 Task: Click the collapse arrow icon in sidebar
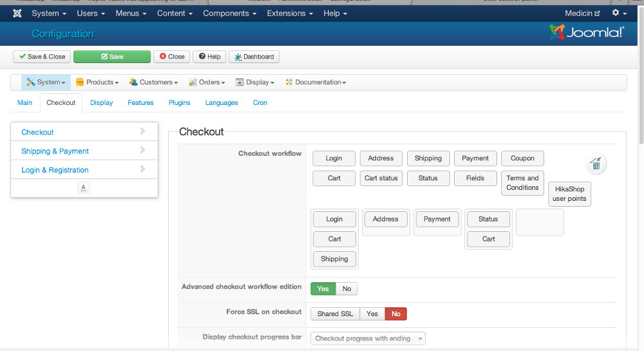click(x=83, y=187)
